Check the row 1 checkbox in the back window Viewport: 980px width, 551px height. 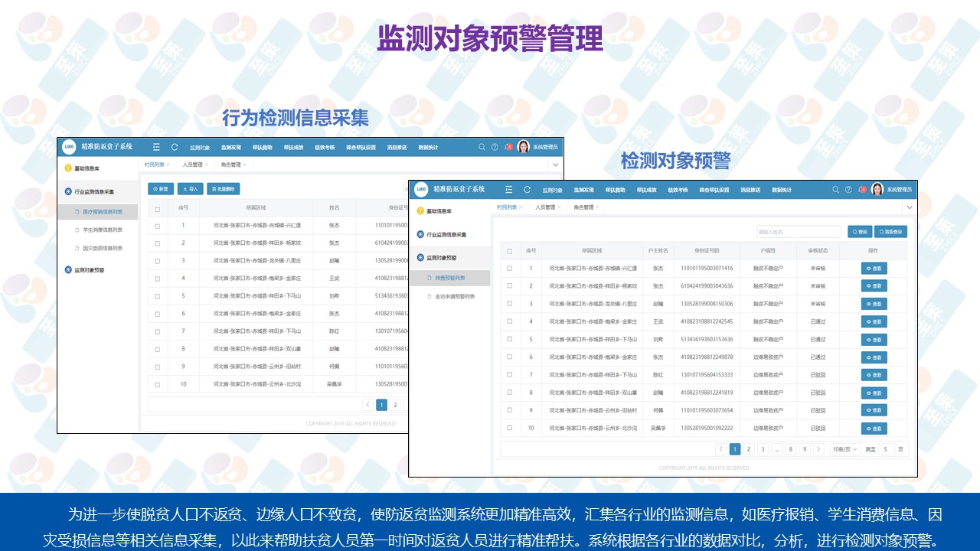tap(158, 226)
